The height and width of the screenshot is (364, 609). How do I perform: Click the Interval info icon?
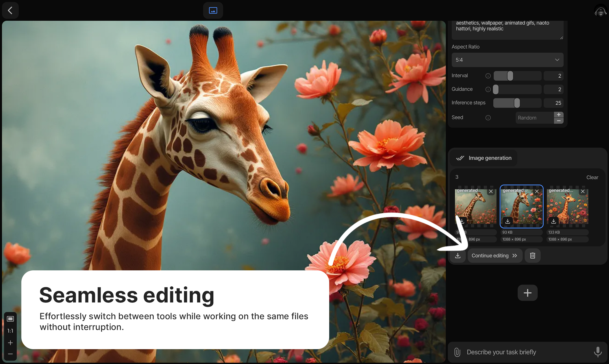488,76
